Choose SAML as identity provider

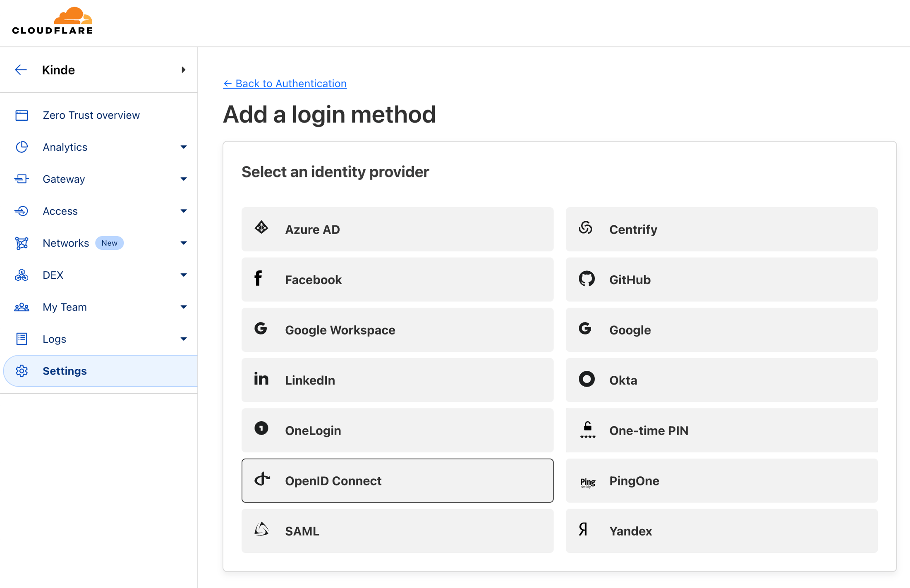coord(398,531)
